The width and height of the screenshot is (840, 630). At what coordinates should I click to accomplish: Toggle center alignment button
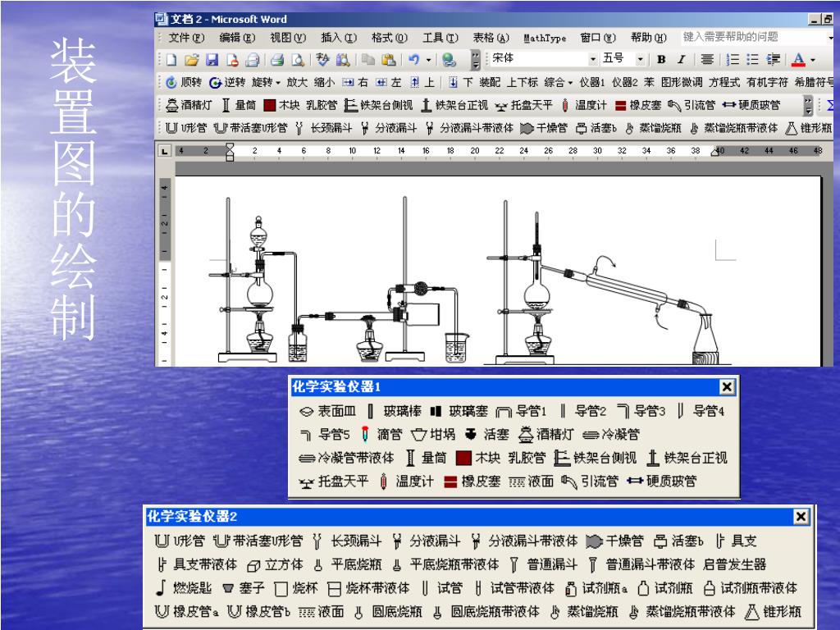[707, 59]
